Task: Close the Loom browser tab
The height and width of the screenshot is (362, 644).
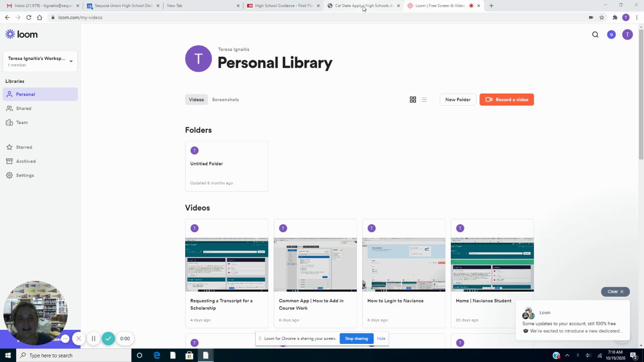Action: [x=478, y=6]
